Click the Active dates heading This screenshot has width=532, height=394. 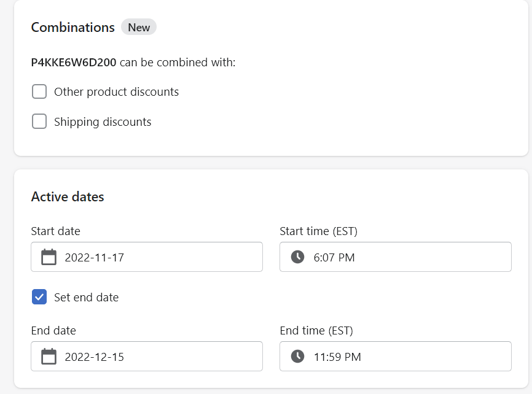(68, 197)
